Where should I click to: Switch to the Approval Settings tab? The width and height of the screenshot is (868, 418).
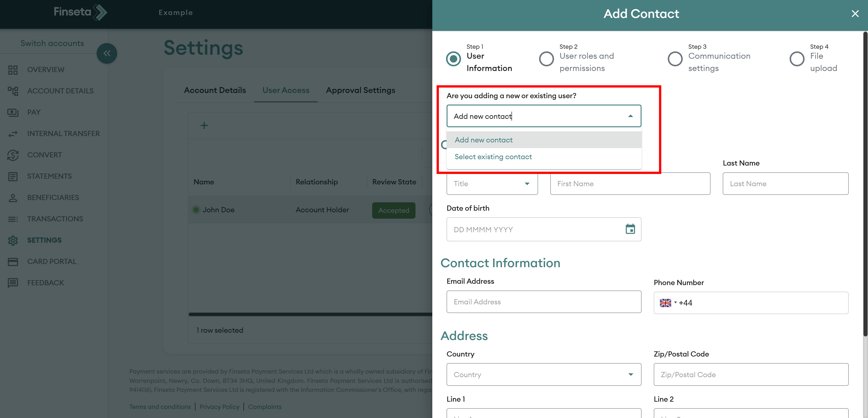360,90
